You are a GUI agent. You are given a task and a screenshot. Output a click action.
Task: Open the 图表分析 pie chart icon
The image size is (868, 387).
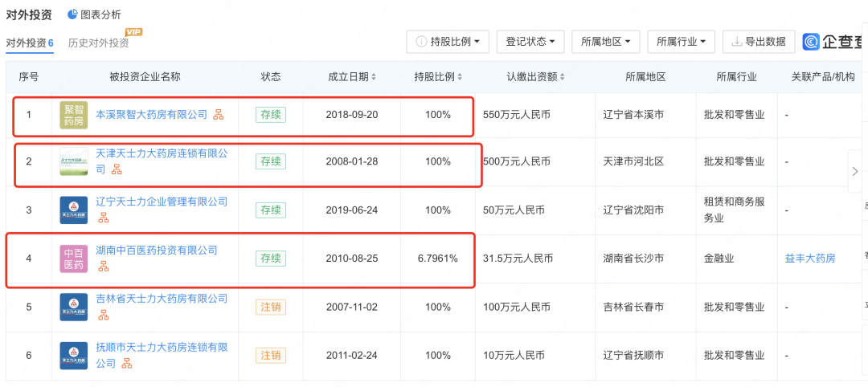tap(72, 15)
